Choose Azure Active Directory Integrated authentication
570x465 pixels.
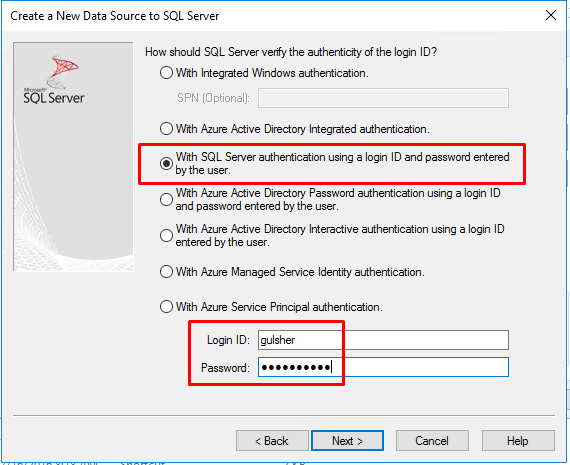coord(166,129)
